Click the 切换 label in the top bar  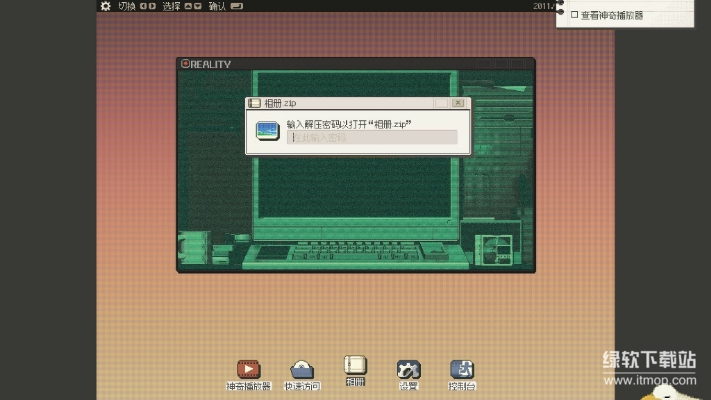tap(127, 6)
